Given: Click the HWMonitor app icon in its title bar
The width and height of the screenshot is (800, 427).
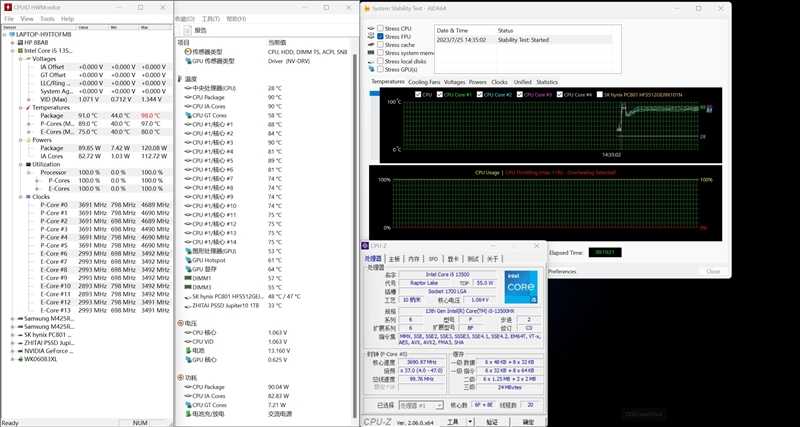Looking at the screenshot, I should [6, 8].
